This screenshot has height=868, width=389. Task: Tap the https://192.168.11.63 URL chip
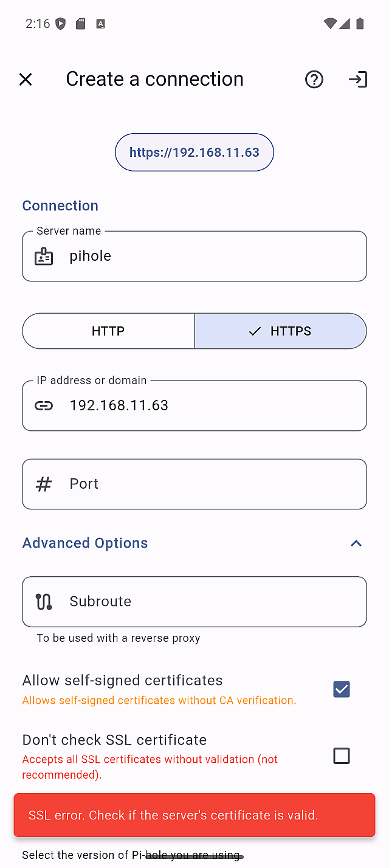[194, 153]
